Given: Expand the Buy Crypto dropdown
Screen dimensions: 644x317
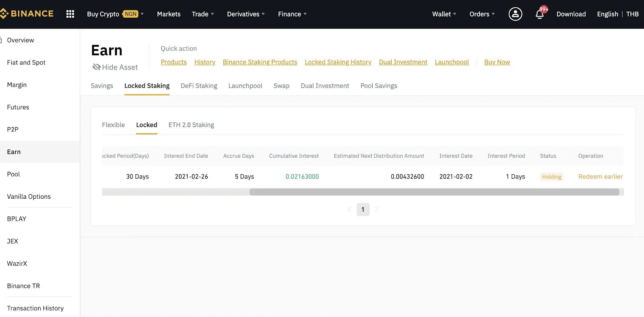Looking at the screenshot, I should [115, 14].
